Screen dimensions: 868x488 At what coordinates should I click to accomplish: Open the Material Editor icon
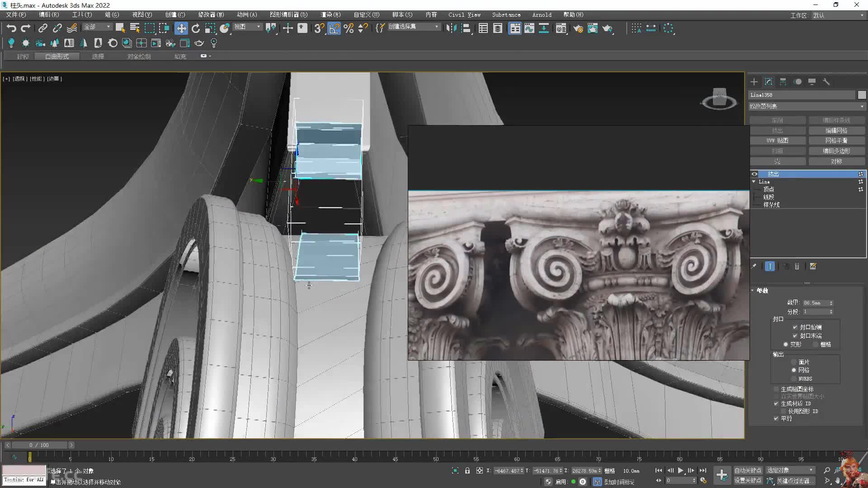561,28
